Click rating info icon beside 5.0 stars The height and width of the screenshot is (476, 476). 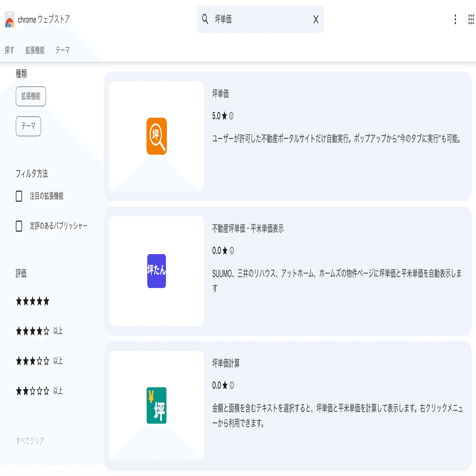click(x=231, y=116)
